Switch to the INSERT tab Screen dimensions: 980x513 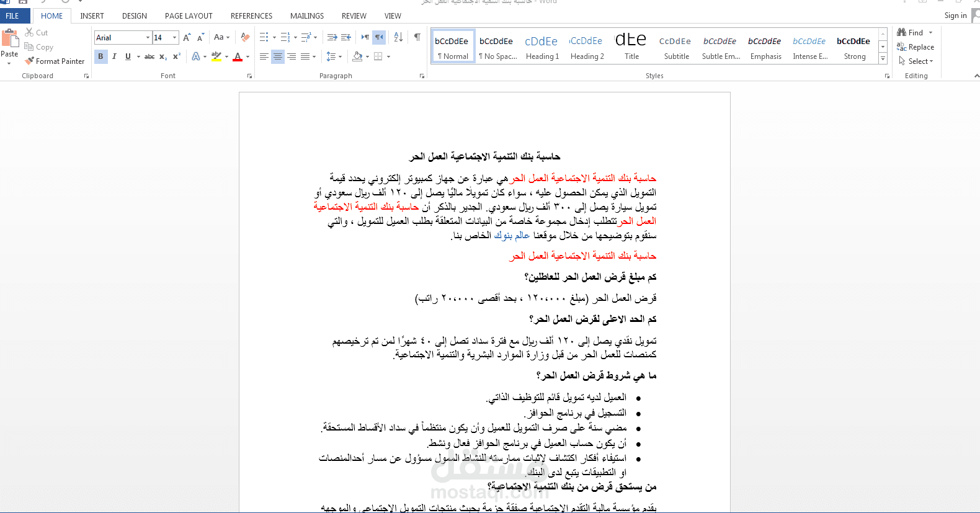pyautogui.click(x=92, y=16)
